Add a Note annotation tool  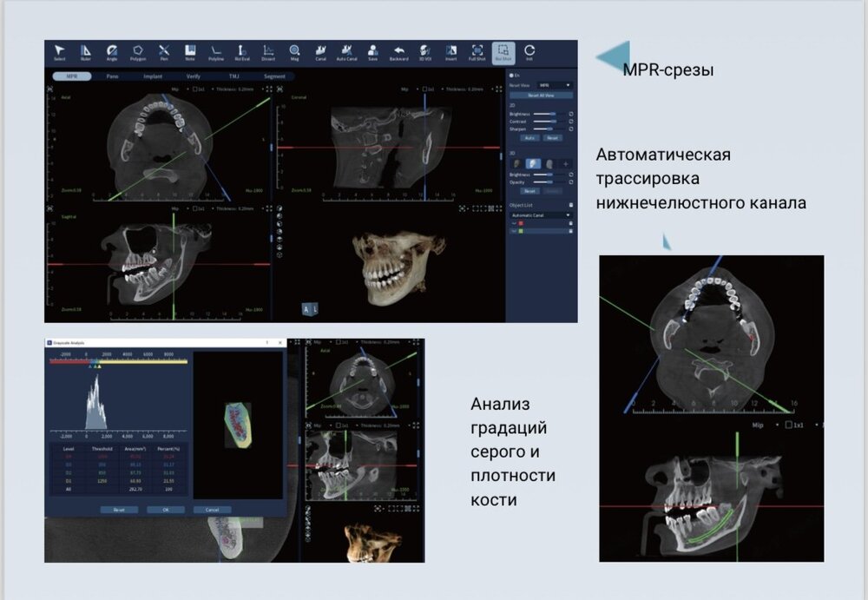coord(190,53)
